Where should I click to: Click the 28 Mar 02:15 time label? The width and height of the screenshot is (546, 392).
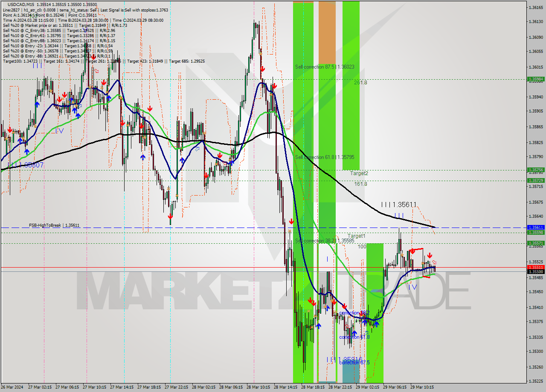[204, 387]
